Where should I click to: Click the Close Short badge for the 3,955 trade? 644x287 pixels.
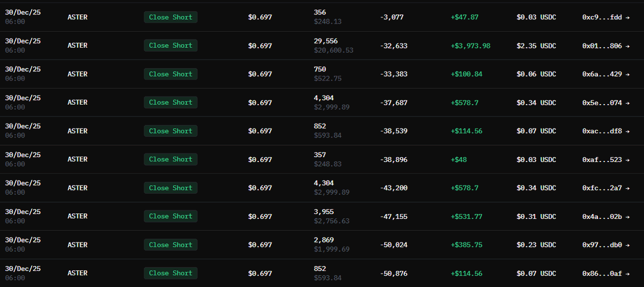pyautogui.click(x=170, y=216)
